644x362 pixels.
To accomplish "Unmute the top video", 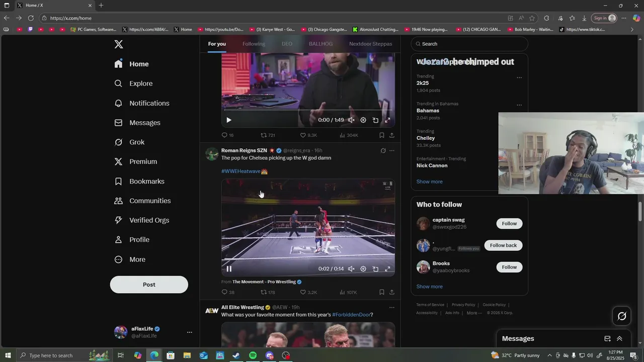I will pyautogui.click(x=351, y=120).
